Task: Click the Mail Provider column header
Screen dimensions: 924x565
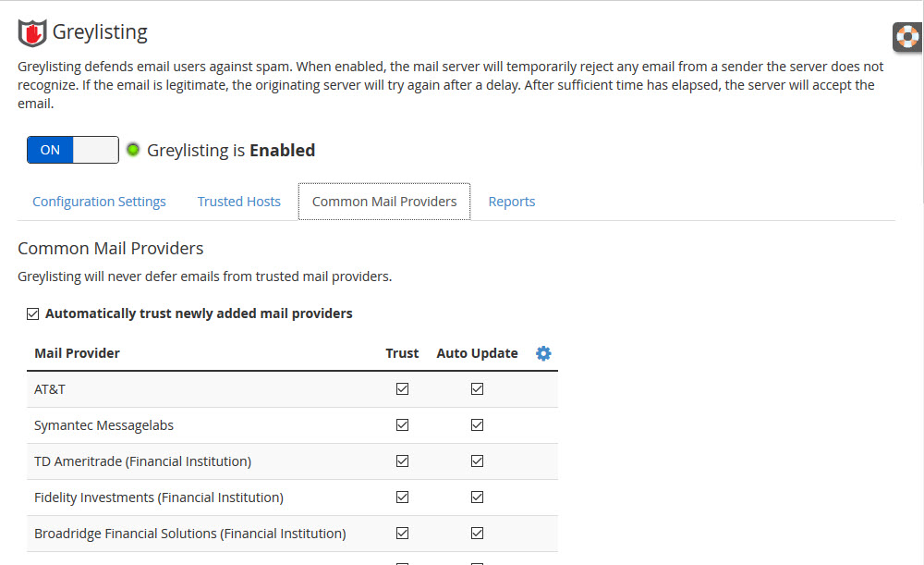Action: click(x=77, y=353)
